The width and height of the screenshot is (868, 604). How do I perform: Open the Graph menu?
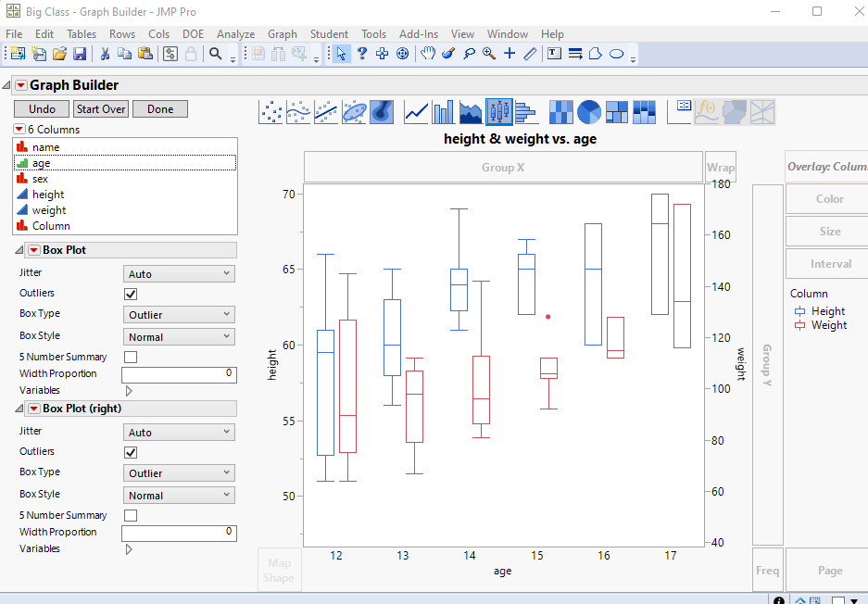point(283,34)
